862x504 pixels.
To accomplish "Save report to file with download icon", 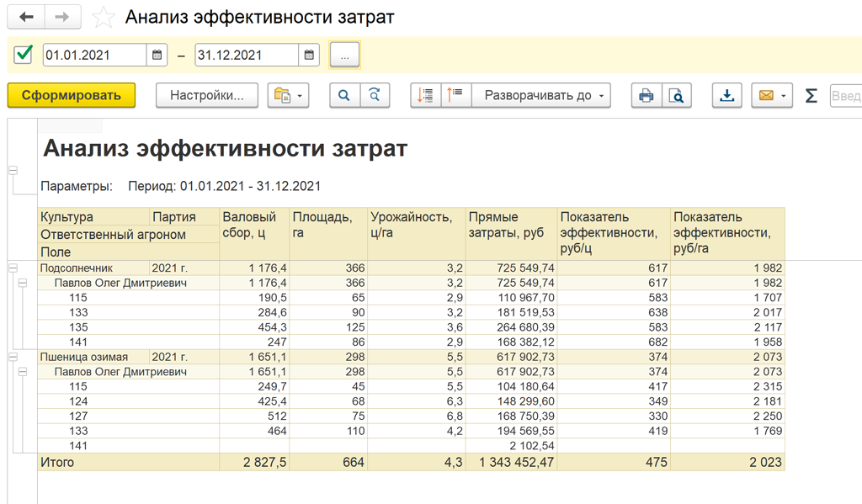I will 726,96.
